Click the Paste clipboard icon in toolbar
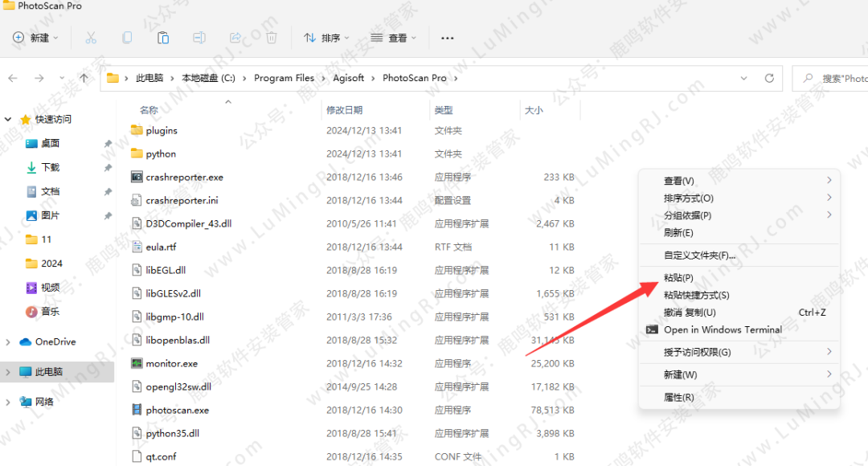Image resolution: width=868 pixels, height=466 pixels. pyautogui.click(x=163, y=38)
